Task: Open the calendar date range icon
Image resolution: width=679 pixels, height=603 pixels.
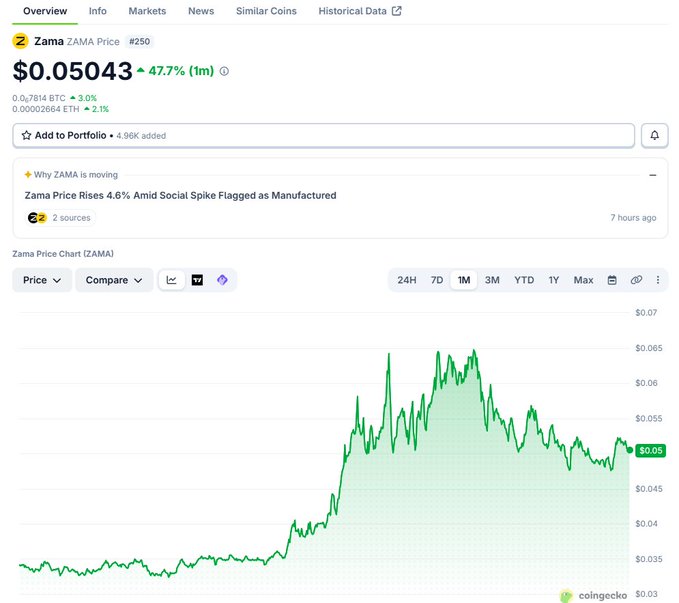Action: pyautogui.click(x=612, y=280)
